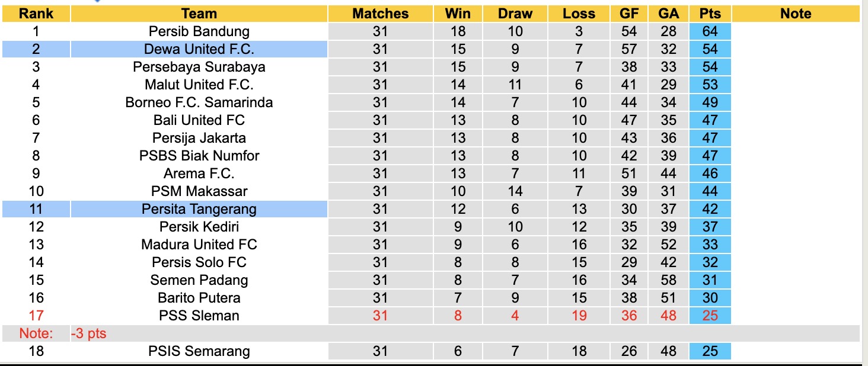This screenshot has height=366, width=868.
Task: Select Borneo F.C. Samarinda in the table
Action: (x=199, y=102)
